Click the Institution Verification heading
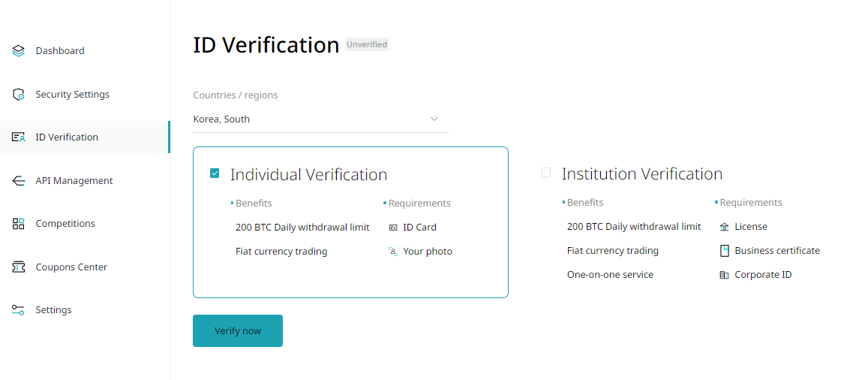The width and height of the screenshot is (868, 380). click(x=641, y=174)
